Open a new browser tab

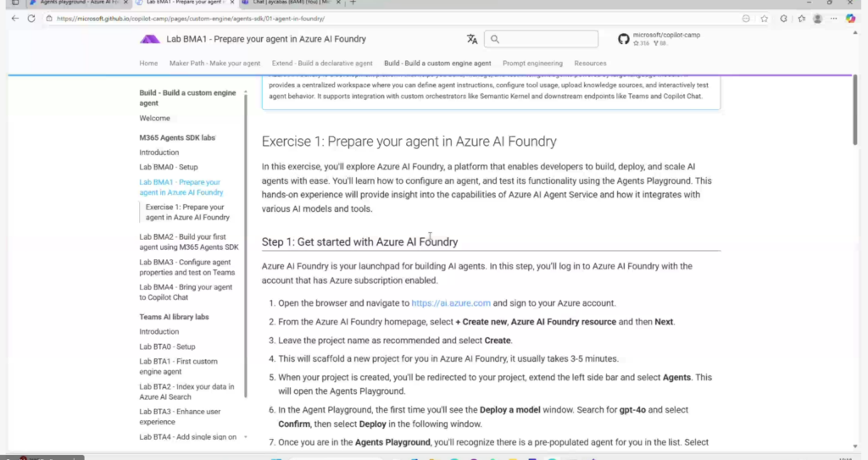(x=353, y=3)
